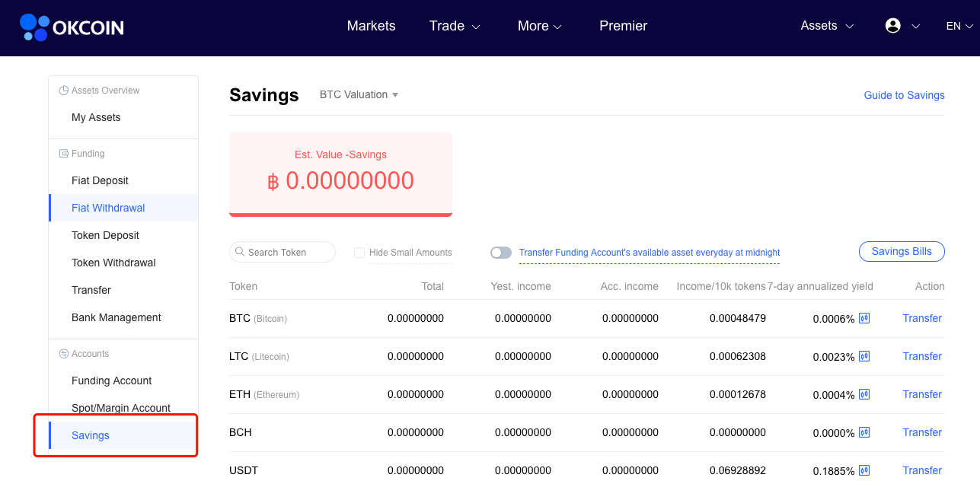Click the BTC (Bitcoin) token name
The image size is (980, 484).
click(258, 318)
